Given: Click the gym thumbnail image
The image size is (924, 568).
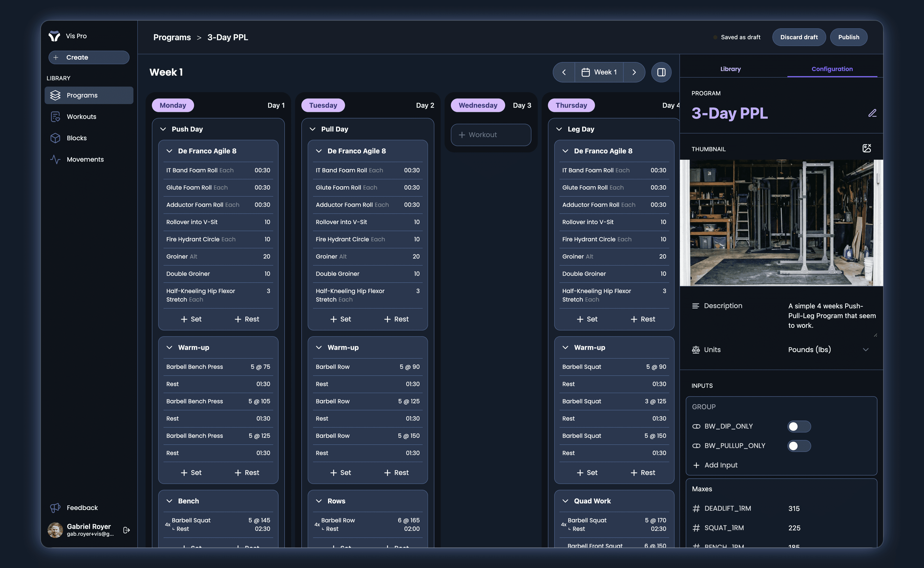Looking at the screenshot, I should point(781,223).
